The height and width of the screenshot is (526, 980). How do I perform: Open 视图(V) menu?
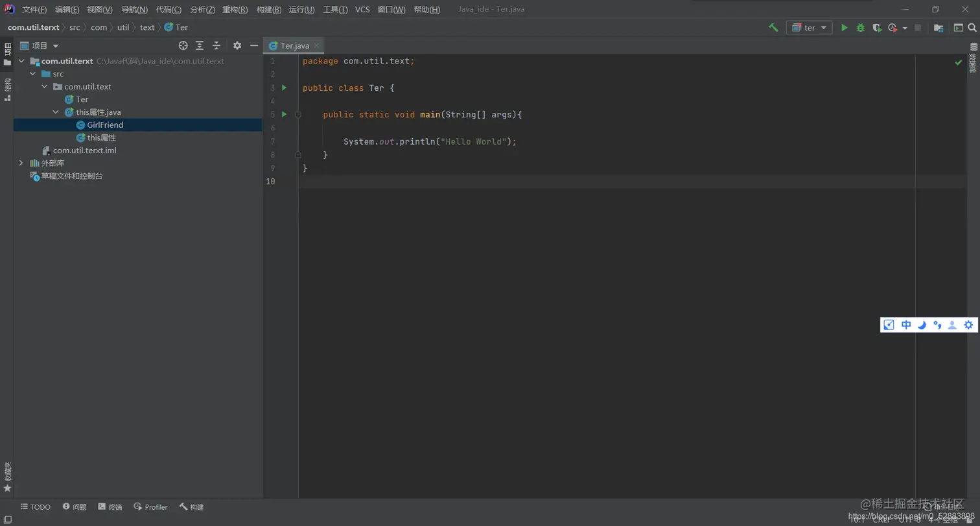[100, 10]
